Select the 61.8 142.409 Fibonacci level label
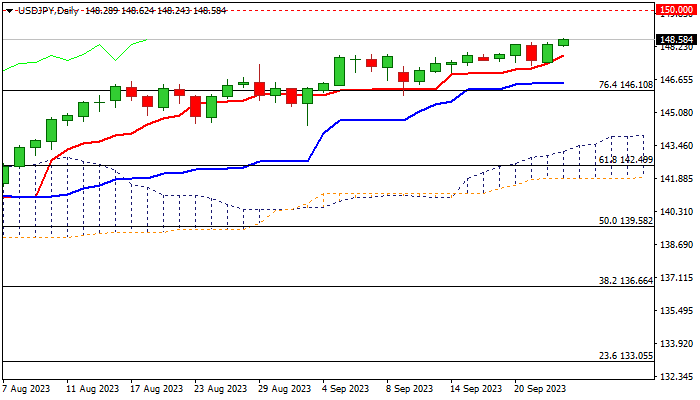700x400 pixels. tap(625, 159)
